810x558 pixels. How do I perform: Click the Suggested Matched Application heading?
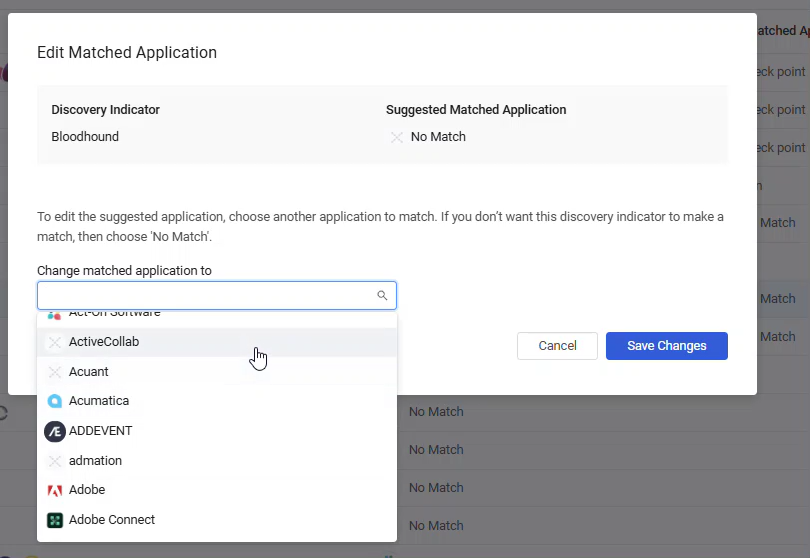(x=476, y=110)
